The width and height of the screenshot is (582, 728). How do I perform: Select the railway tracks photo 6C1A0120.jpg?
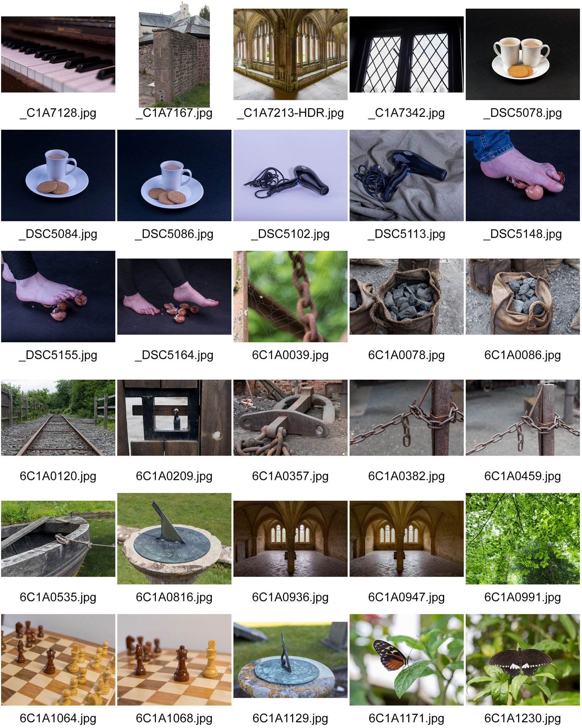coord(58,418)
